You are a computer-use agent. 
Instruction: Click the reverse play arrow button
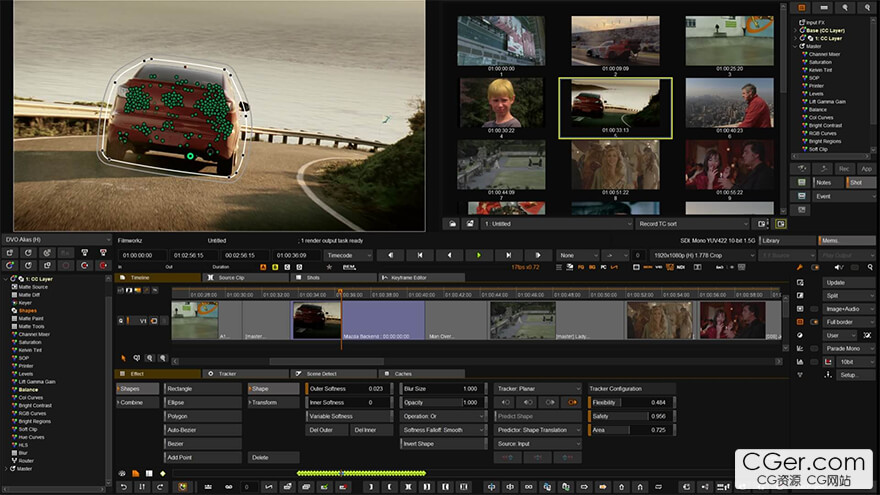[449, 255]
